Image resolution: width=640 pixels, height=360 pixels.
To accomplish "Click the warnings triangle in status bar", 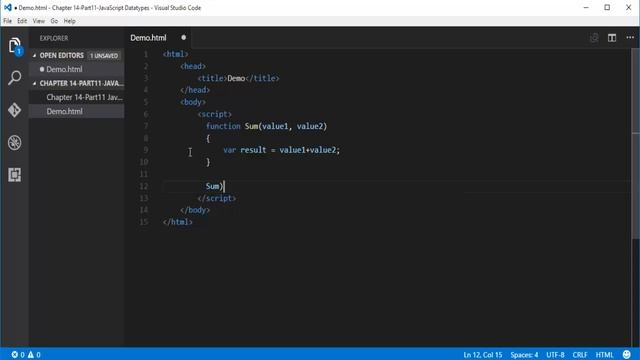I will (x=31, y=354).
